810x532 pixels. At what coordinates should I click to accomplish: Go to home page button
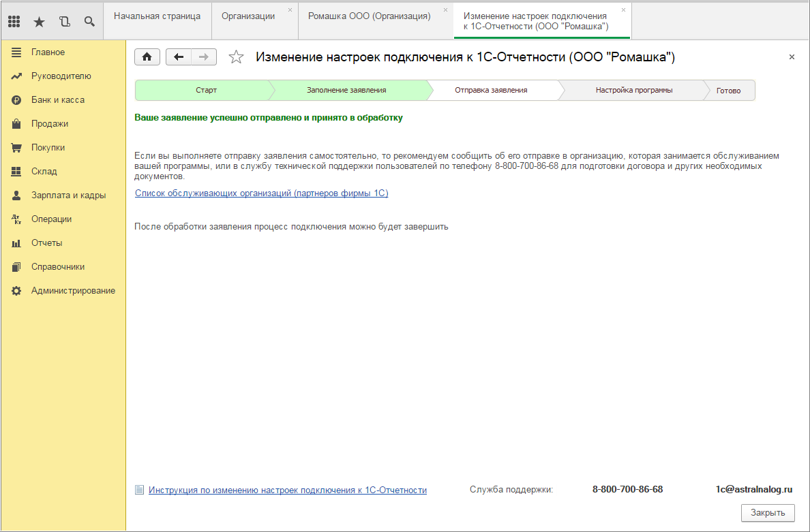(x=147, y=57)
